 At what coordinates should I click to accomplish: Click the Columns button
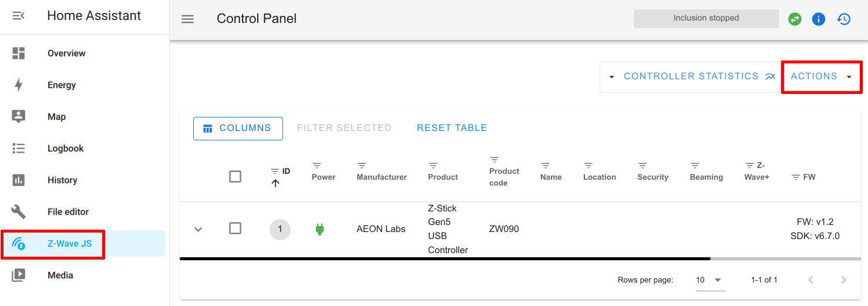(238, 129)
